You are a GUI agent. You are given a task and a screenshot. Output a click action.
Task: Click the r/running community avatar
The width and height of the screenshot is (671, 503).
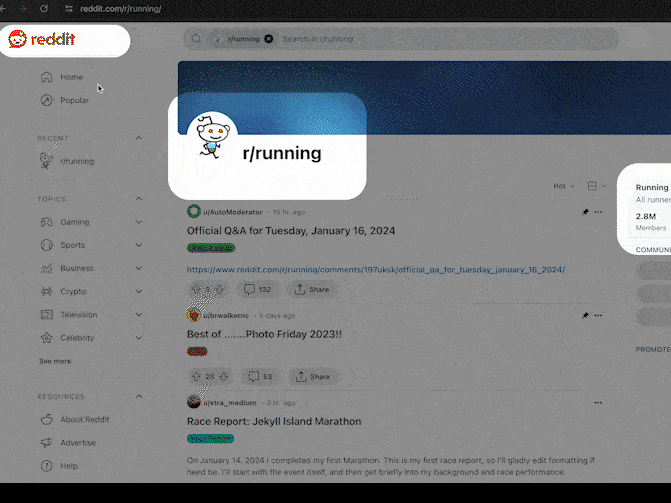(212, 137)
